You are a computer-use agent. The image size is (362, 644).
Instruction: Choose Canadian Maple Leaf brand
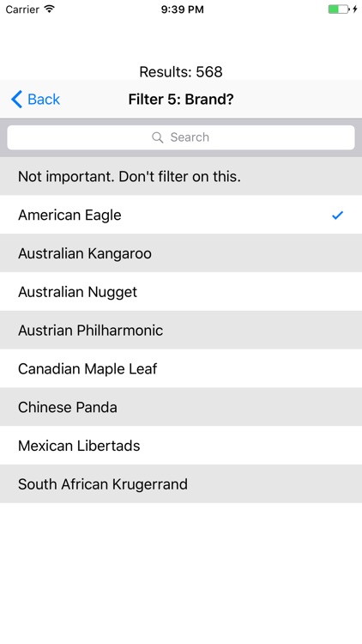[x=181, y=368]
